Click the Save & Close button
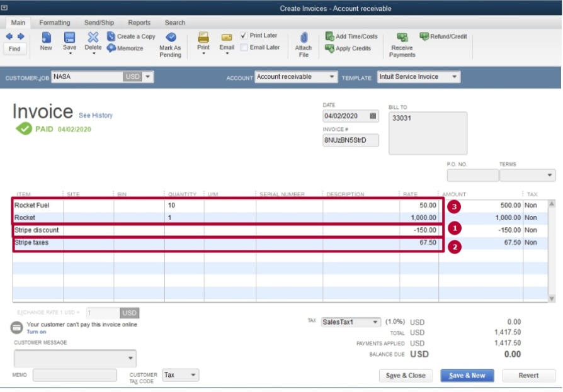Viewport: 563px width, 392px height. coord(407,375)
